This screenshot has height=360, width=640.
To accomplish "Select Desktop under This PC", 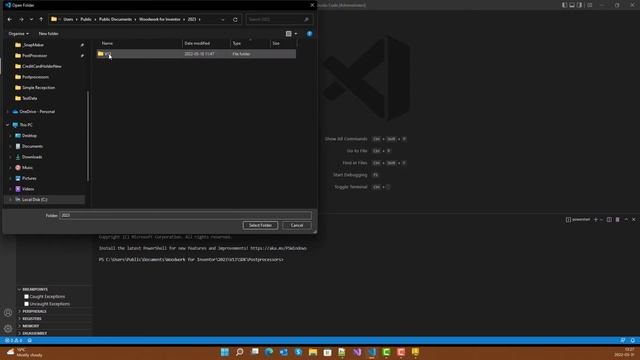I will (x=29, y=136).
